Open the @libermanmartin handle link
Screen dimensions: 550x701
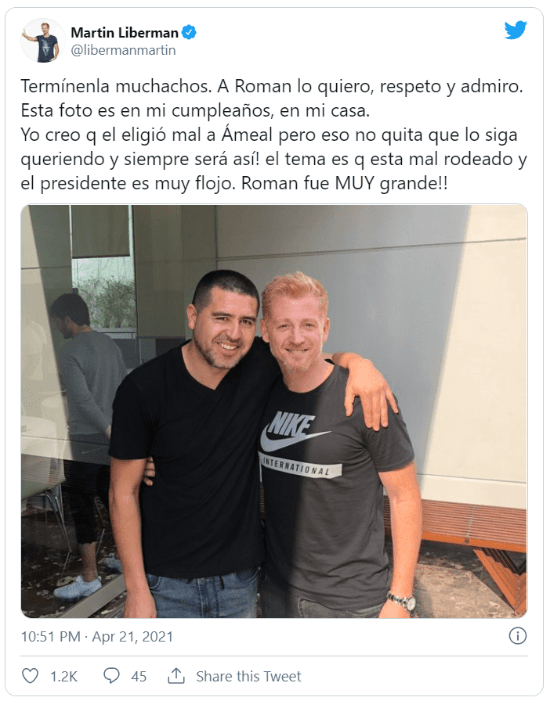coord(123,50)
